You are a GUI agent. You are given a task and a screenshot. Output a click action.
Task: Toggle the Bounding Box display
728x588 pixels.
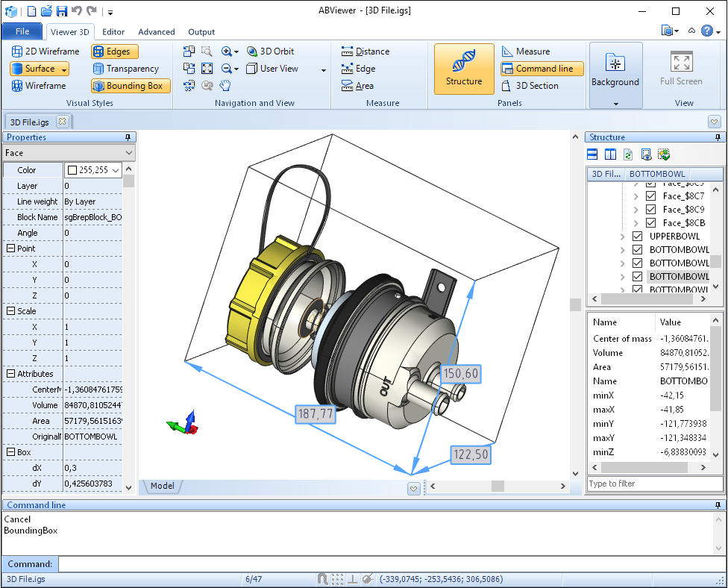point(131,86)
